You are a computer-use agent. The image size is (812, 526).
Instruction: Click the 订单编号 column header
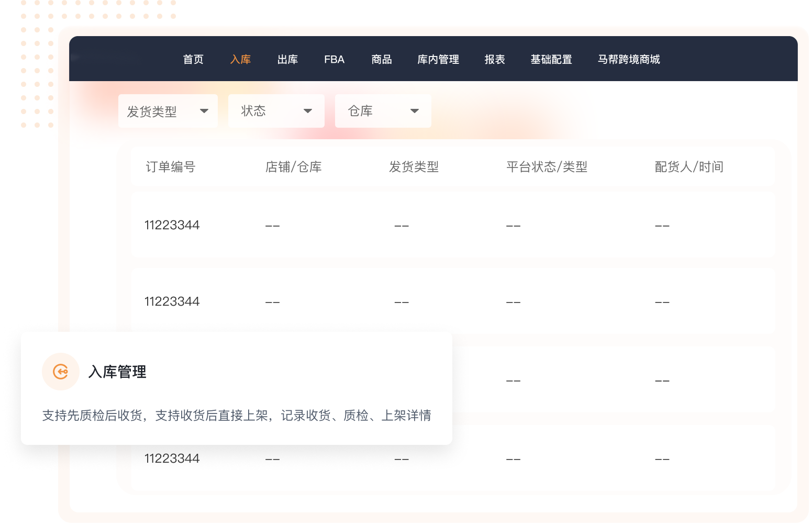point(171,167)
